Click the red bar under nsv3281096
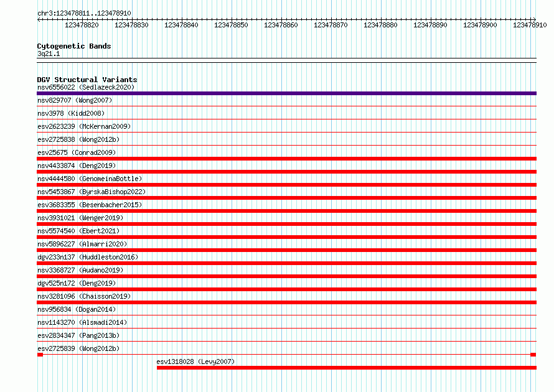 286,302
